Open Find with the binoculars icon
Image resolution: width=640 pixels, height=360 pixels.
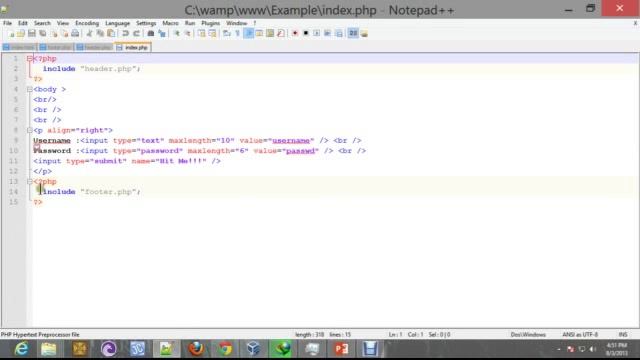tap(151, 33)
